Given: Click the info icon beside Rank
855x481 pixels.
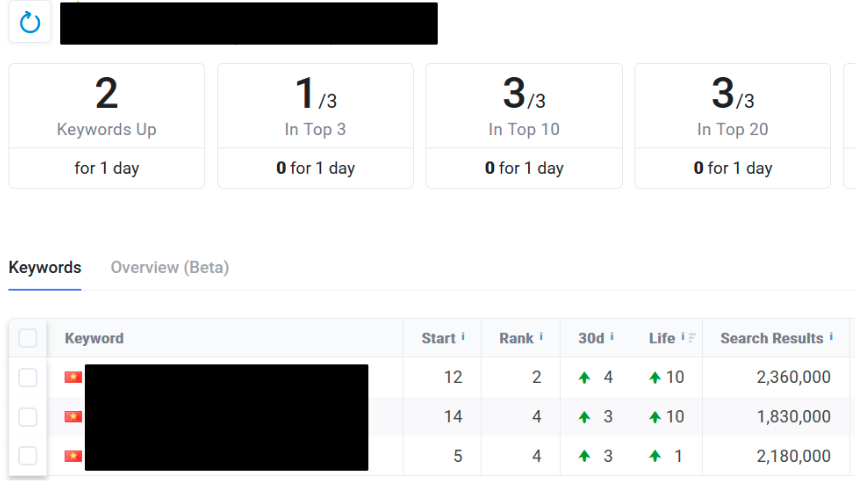Looking at the screenshot, I should 541,338.
